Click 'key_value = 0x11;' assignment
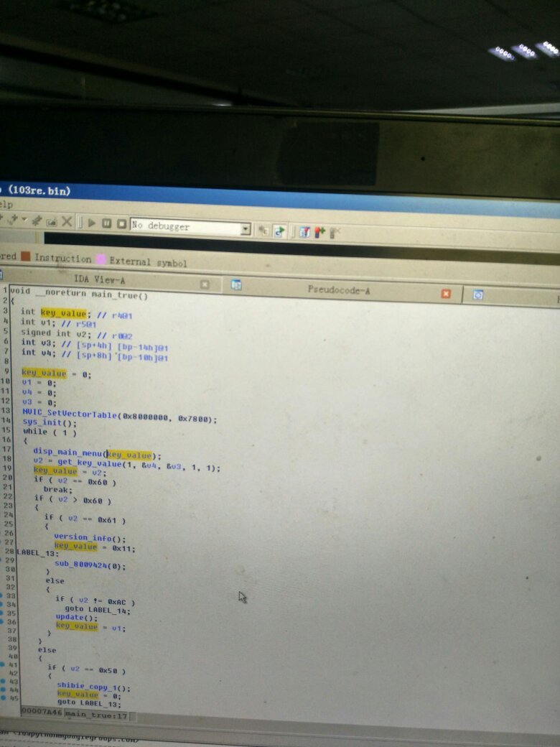560x747 pixels. 95,547
